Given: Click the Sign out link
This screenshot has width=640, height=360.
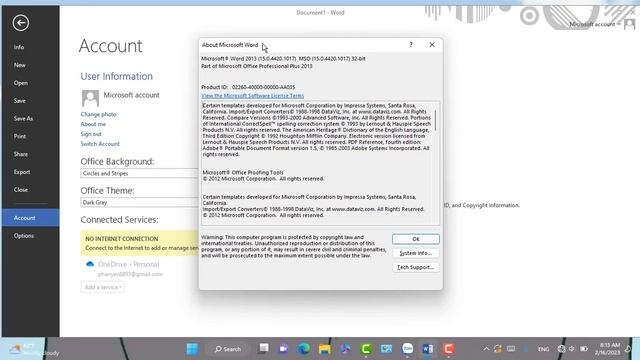Looking at the screenshot, I should click(91, 134).
